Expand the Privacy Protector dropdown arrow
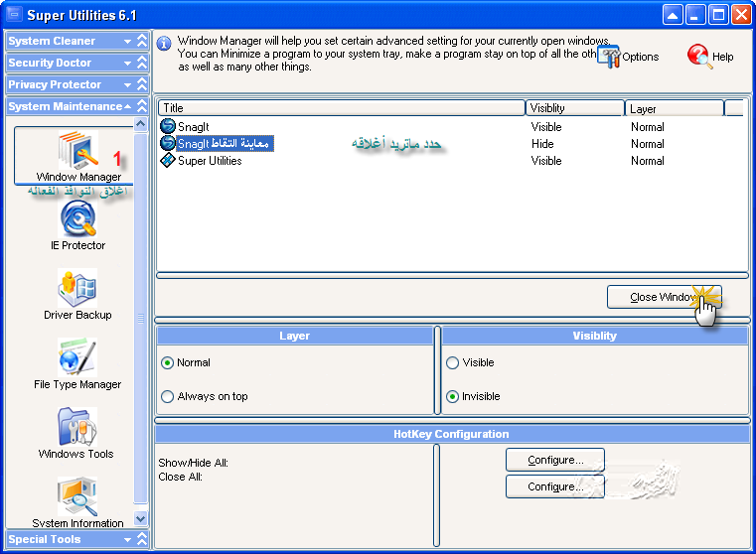Image resolution: width=756 pixels, height=554 pixels. click(127, 84)
